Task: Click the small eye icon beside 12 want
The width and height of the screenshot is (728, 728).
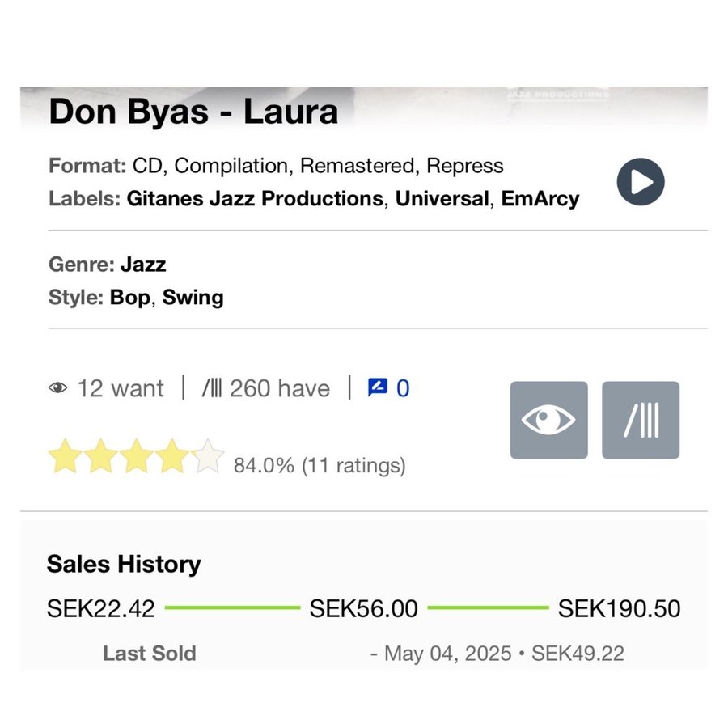Action: (x=57, y=388)
